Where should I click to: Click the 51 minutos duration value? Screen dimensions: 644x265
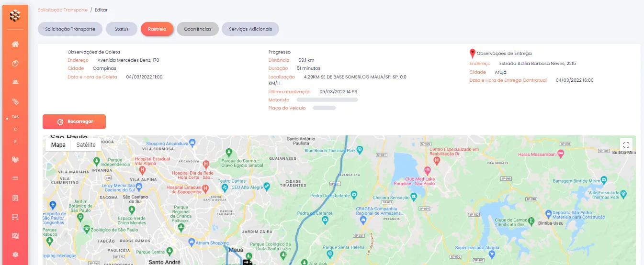(308, 68)
